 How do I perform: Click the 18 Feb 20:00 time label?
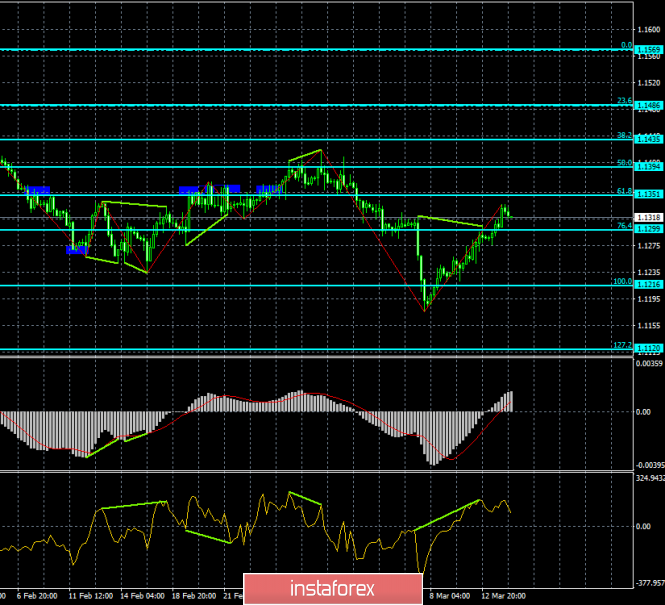194,596
